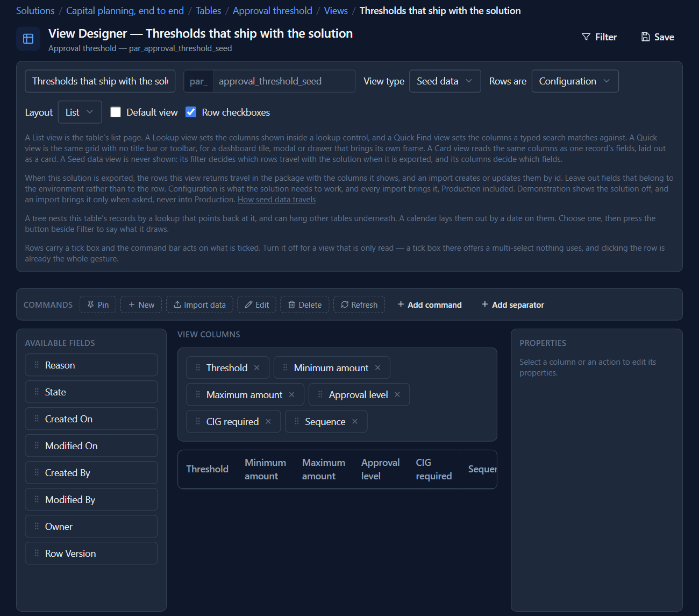Screen dimensions: 699x616
Task: Remove the CIG required column chip
Action: pos(268,421)
